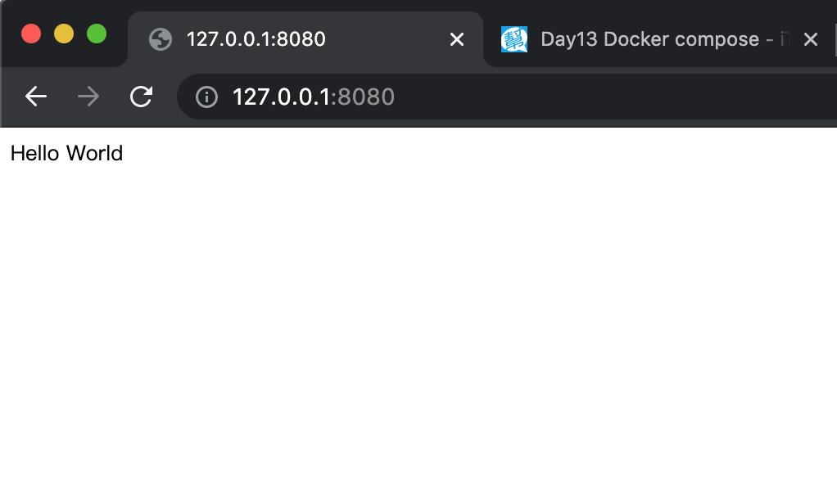Click the word World on the page

(x=94, y=154)
